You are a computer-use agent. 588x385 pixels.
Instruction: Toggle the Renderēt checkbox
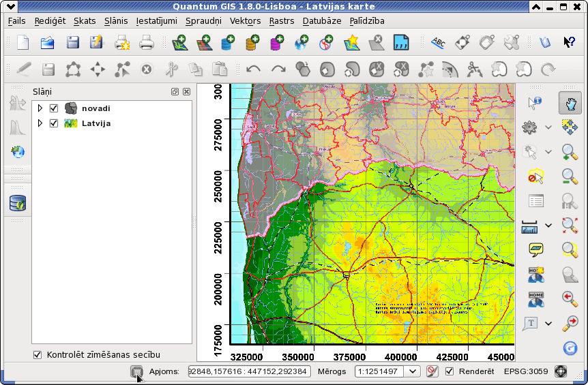450,371
